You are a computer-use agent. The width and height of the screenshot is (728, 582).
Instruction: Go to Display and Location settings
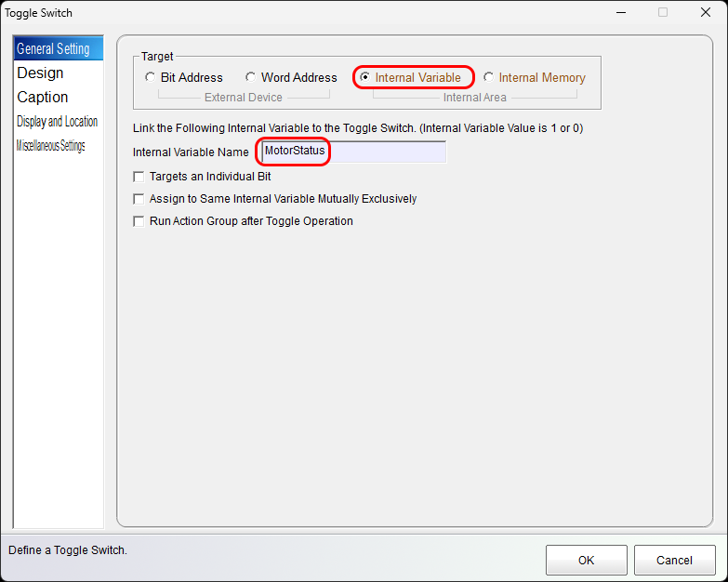coord(57,122)
